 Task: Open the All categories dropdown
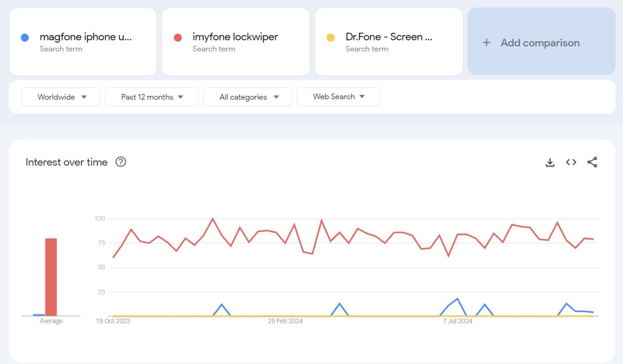(x=248, y=97)
